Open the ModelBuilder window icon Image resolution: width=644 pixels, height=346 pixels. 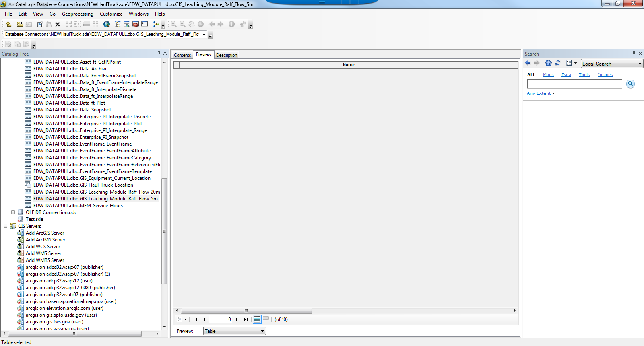156,24
